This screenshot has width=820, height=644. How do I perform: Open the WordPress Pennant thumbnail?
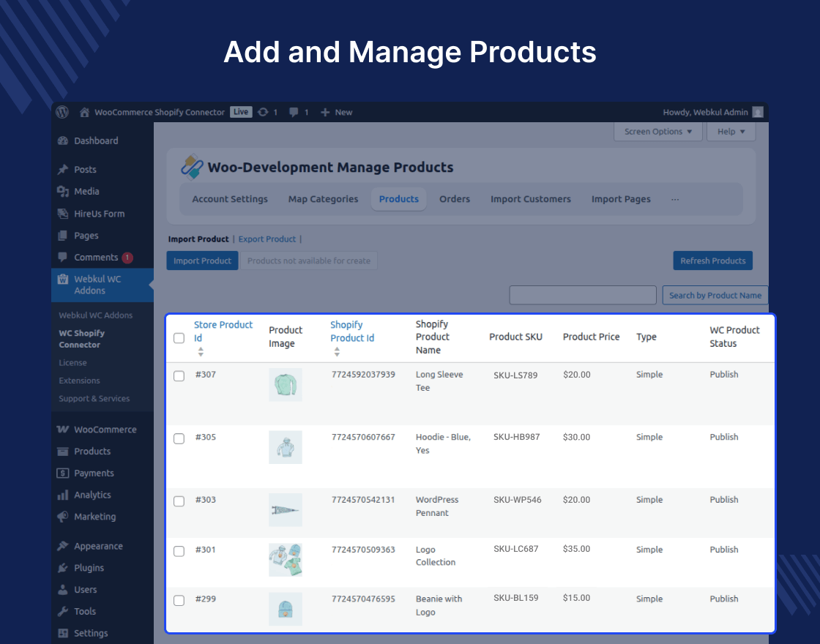[286, 509]
